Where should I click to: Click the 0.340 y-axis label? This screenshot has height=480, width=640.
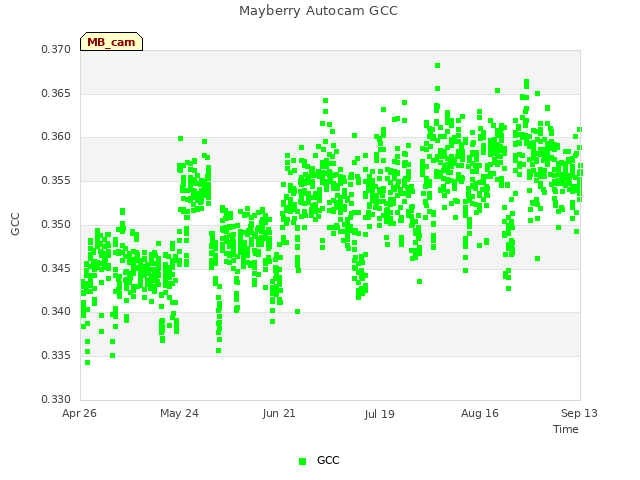point(56,311)
